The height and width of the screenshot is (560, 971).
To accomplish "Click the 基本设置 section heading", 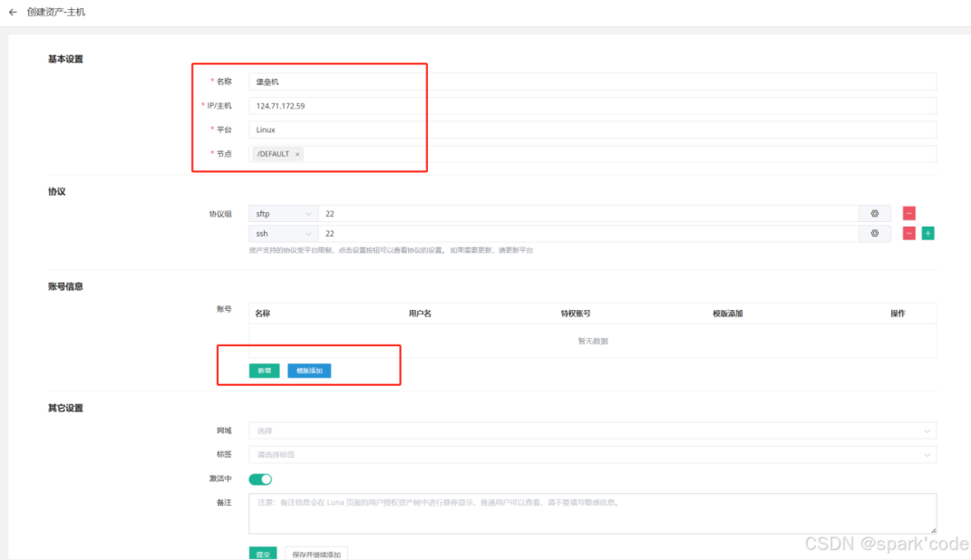I will click(65, 60).
